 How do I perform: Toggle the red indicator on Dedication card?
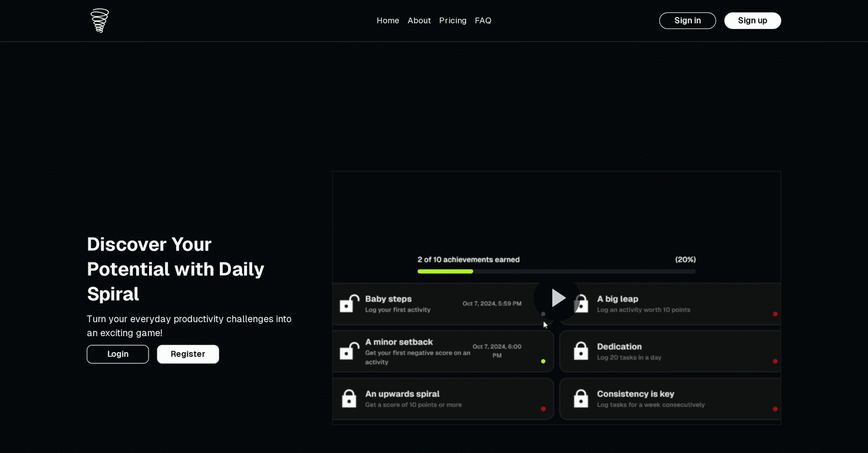775,361
